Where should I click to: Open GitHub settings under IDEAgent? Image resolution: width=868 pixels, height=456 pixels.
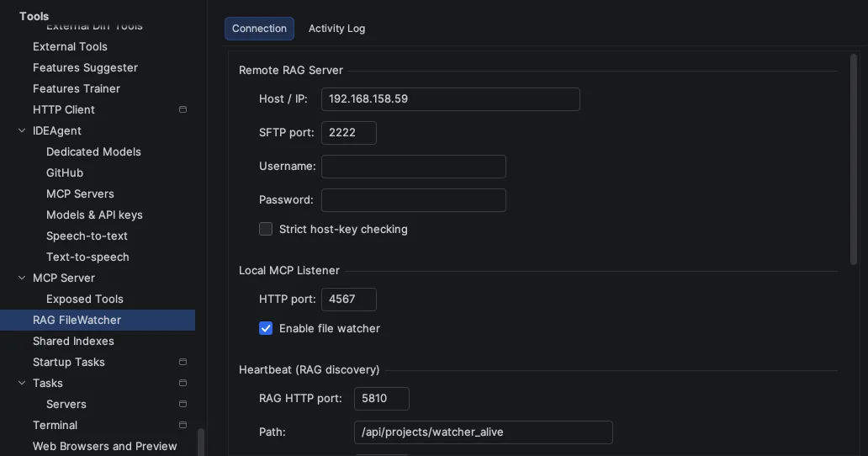coord(65,172)
